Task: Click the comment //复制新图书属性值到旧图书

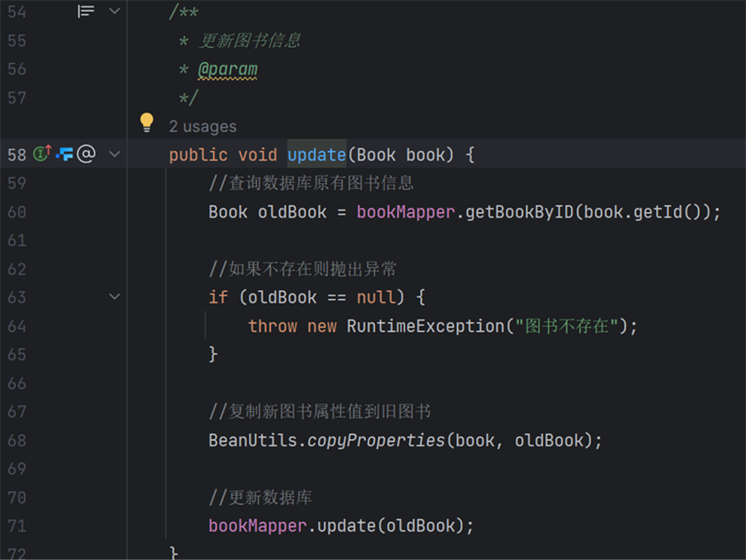Action: click(x=320, y=412)
